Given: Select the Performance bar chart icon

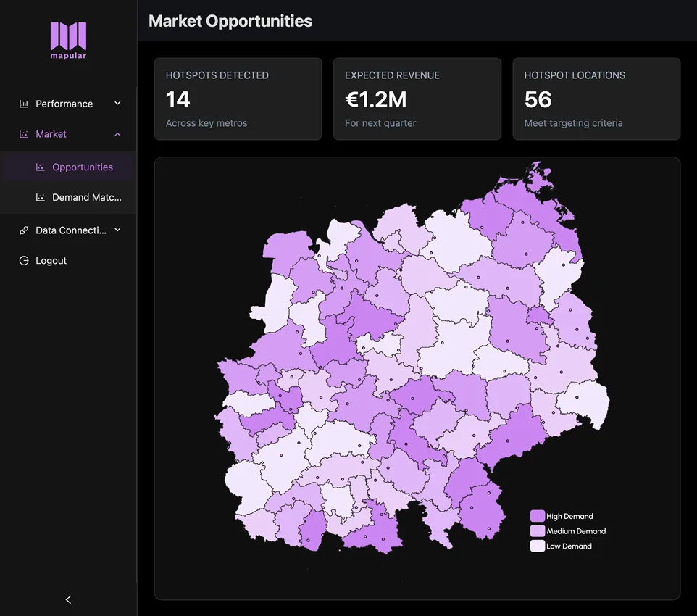Looking at the screenshot, I should [x=22, y=104].
